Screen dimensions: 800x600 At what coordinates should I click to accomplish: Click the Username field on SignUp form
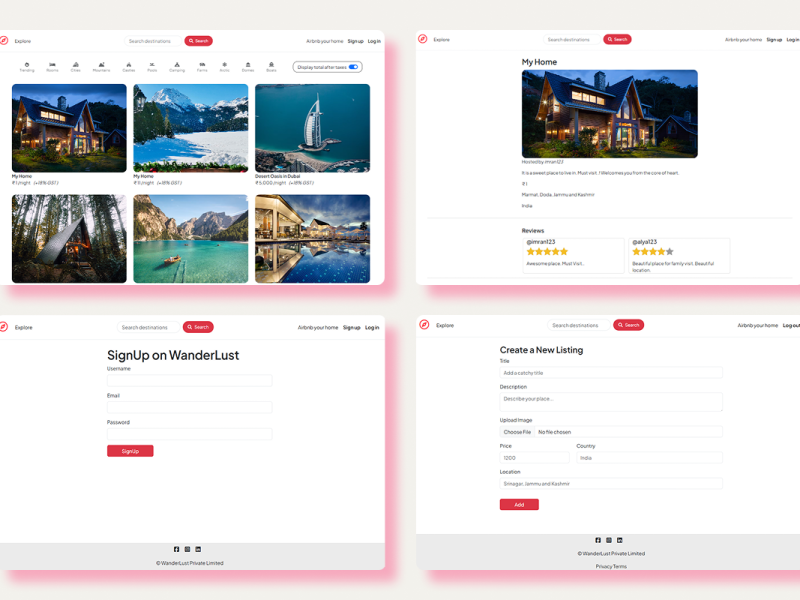pyautogui.click(x=189, y=381)
